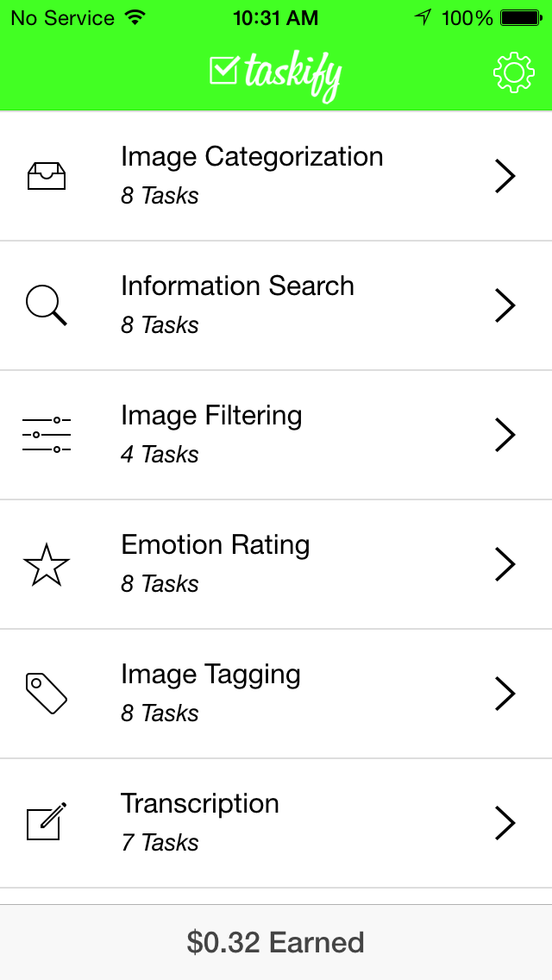
Task: Choose the Image Filtering 4 Tasks row
Action: pos(276,435)
